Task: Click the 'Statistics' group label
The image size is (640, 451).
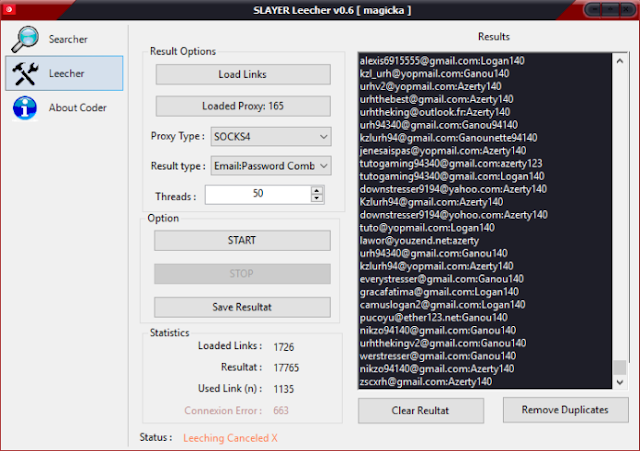Action: [x=169, y=333]
